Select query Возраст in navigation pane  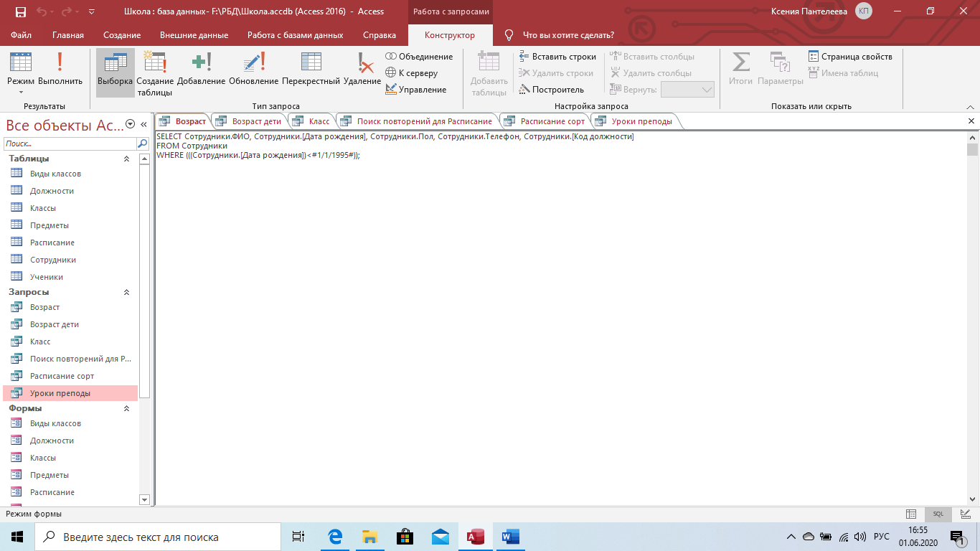click(70, 307)
